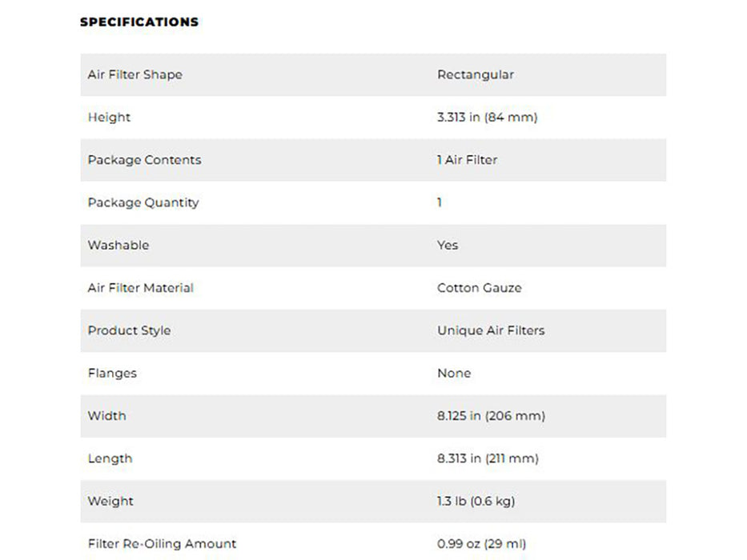The image size is (747, 560).
Task: Select the None value for Flanges
Action: (454, 374)
